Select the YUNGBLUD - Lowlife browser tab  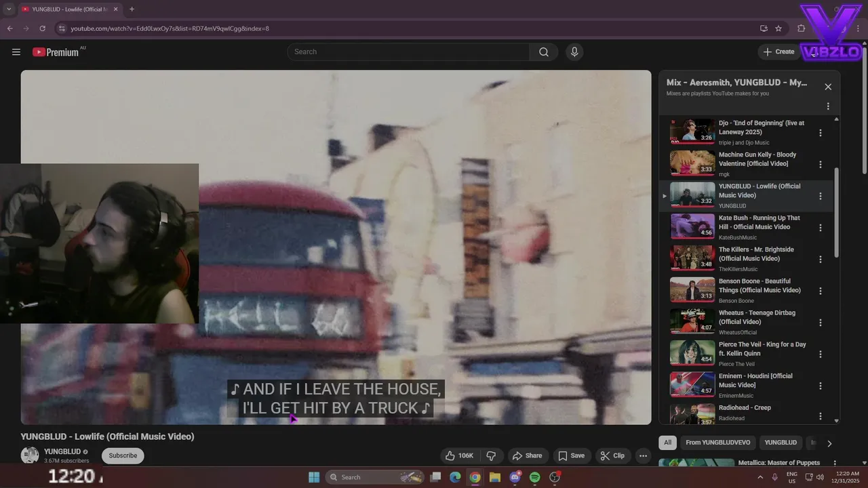70,9
